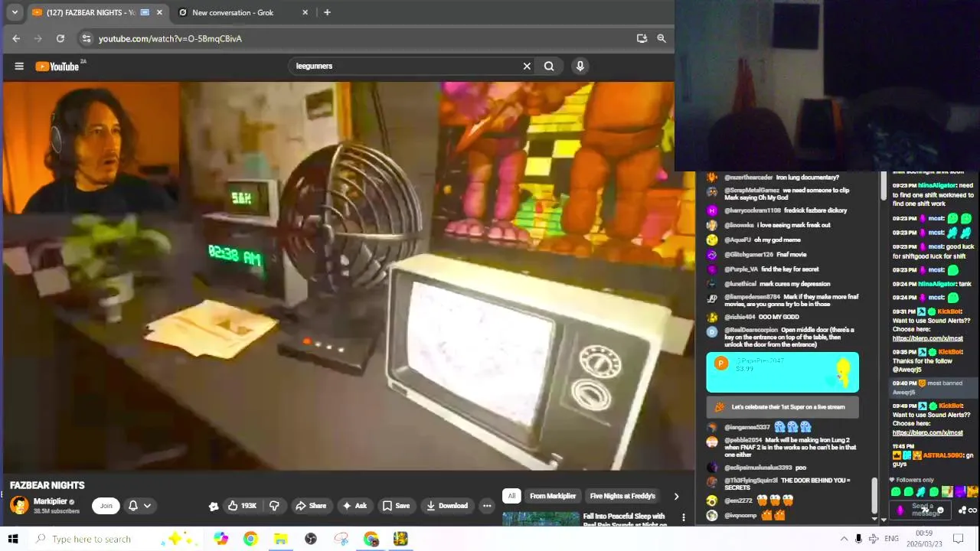Image resolution: width=980 pixels, height=551 pixels.
Task: Open Chrome from the taskbar
Action: [x=250, y=540]
